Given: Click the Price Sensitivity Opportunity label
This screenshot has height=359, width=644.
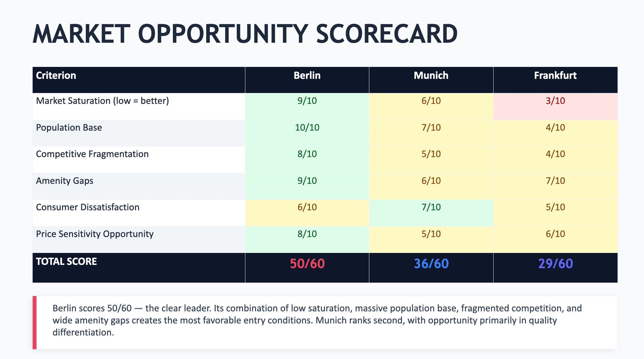Looking at the screenshot, I should pos(95,234).
